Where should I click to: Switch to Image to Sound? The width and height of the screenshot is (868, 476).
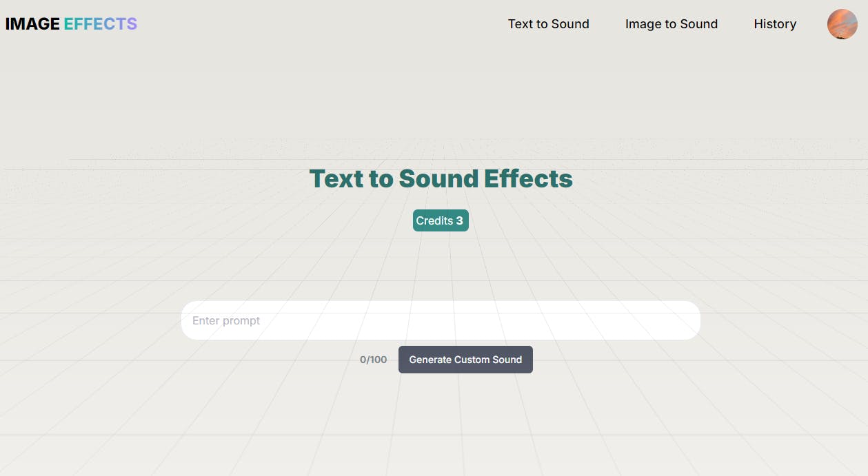(671, 24)
